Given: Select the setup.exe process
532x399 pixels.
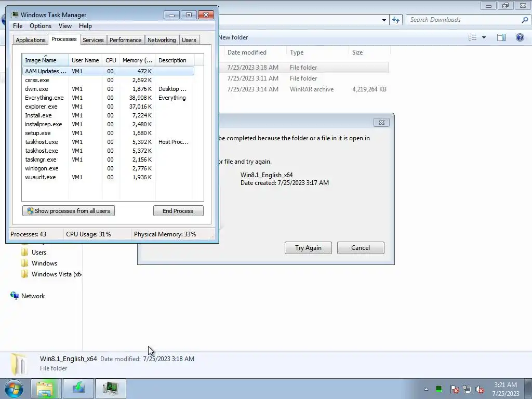Looking at the screenshot, I should point(108,133).
